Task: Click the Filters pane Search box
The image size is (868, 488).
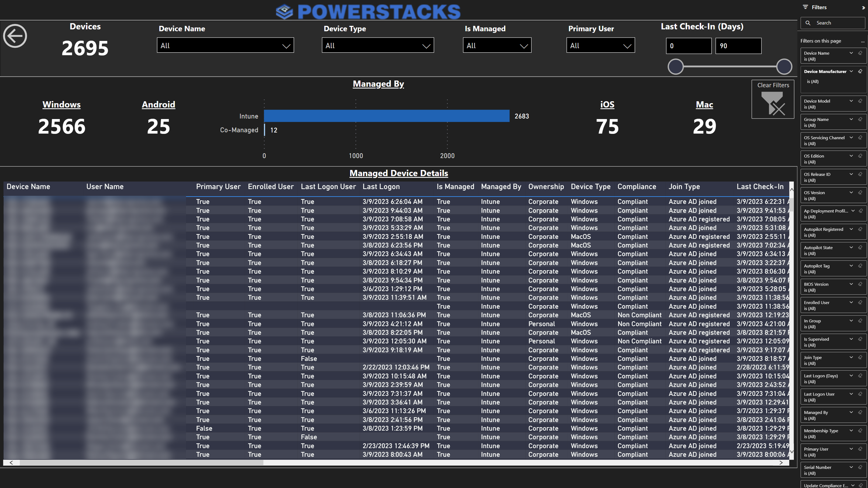Action: click(x=832, y=23)
